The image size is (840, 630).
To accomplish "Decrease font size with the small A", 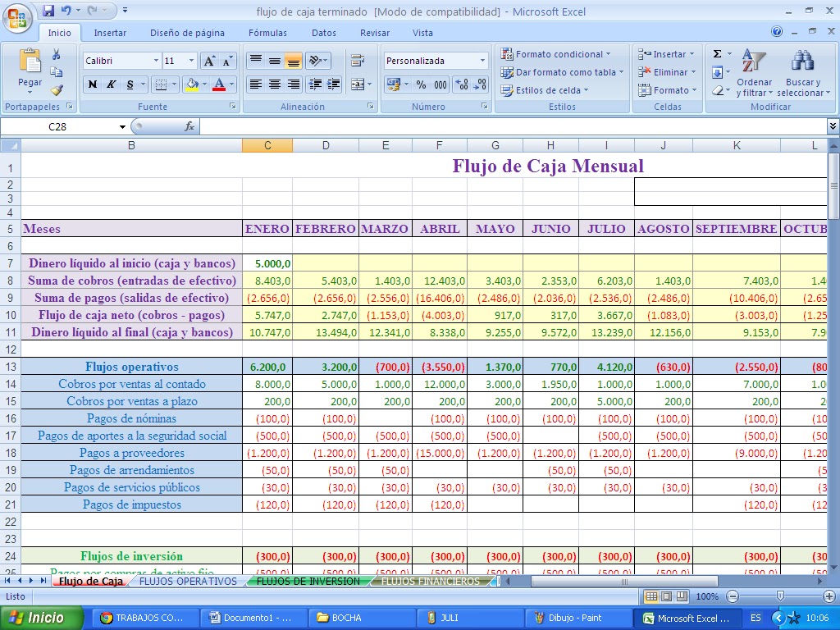I will coord(227,61).
